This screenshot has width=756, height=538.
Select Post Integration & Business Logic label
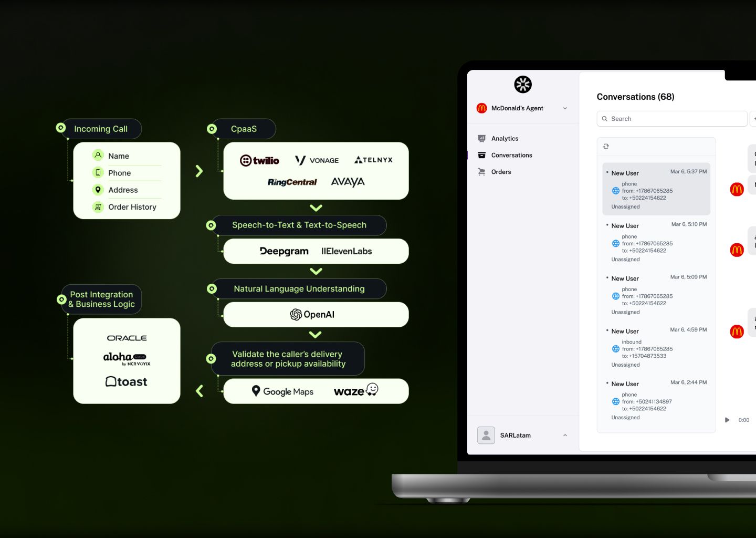click(x=101, y=299)
